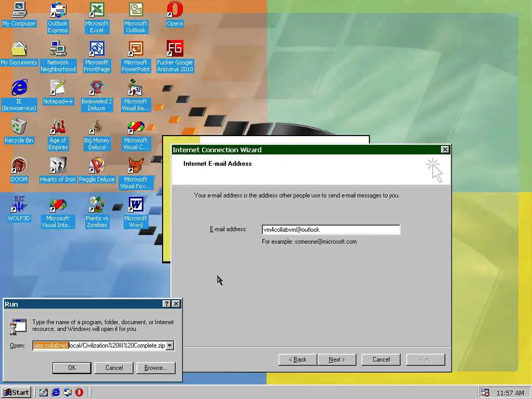The width and height of the screenshot is (532, 399).
Task: Click Show Desktop quick launch icon
Action: pos(44,393)
